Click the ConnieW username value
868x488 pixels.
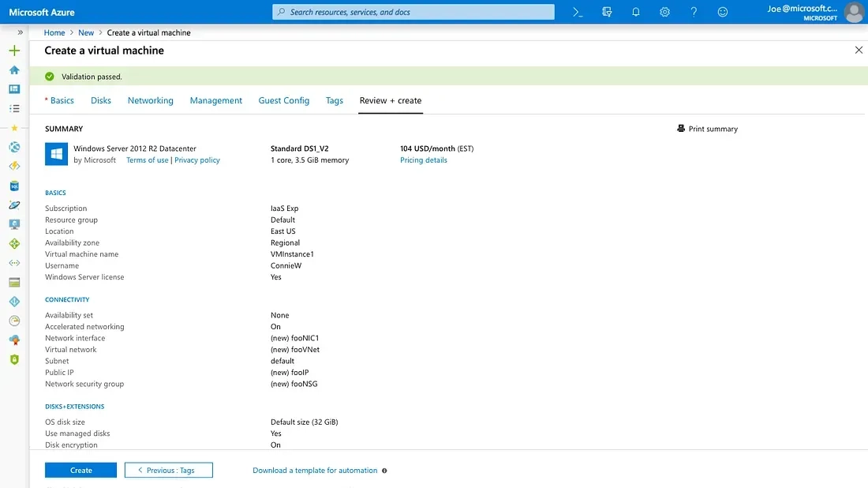coord(286,265)
